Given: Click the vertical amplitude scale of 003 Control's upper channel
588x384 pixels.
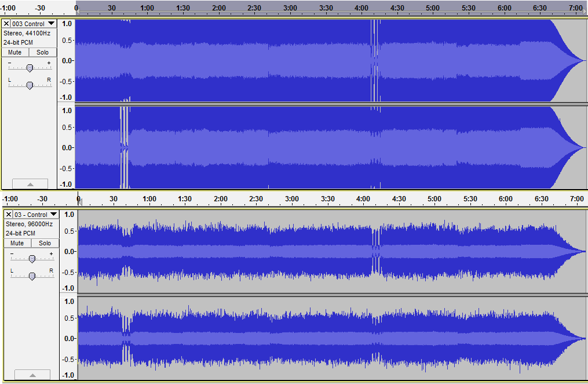Looking at the screenshot, I should pos(67,61).
